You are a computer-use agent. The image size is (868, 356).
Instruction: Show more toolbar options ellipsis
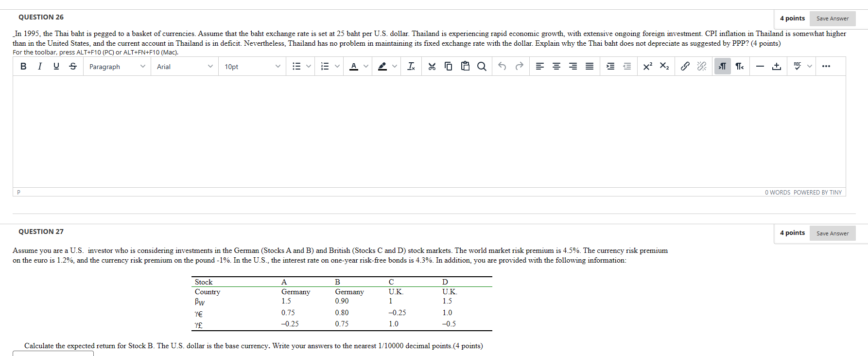coord(826,66)
